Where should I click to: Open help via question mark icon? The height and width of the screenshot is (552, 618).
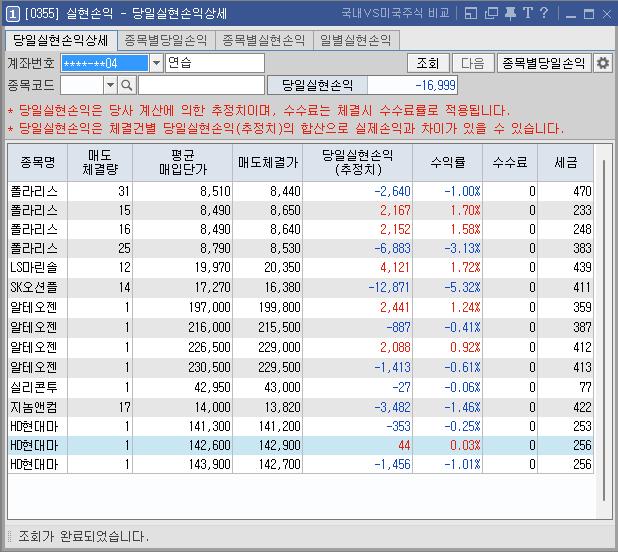pos(544,13)
